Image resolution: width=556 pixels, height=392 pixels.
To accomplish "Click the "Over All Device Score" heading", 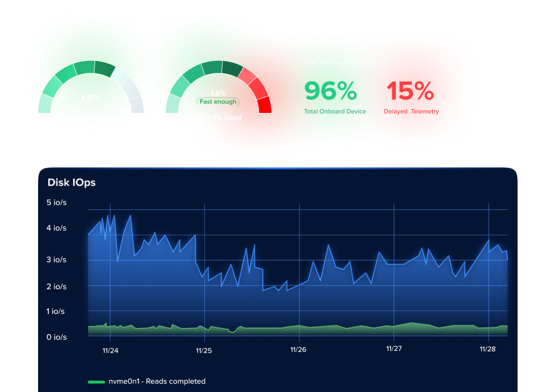I will pos(335,63).
